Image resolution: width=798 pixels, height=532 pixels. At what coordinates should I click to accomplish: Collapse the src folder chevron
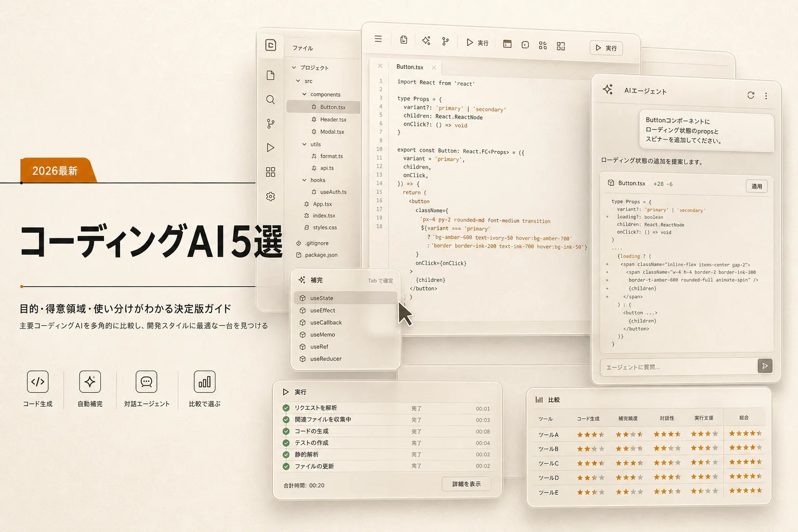tap(298, 81)
